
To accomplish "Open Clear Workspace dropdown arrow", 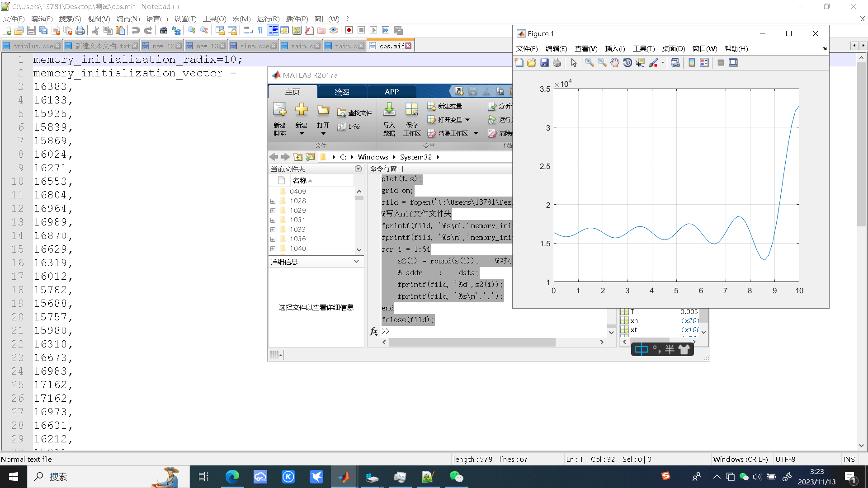I will pyautogui.click(x=476, y=133).
